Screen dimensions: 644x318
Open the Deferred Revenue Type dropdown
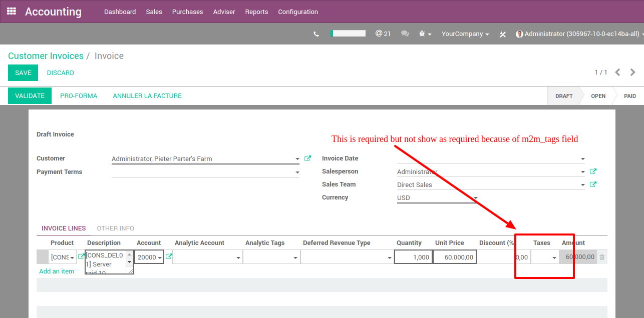coord(390,256)
